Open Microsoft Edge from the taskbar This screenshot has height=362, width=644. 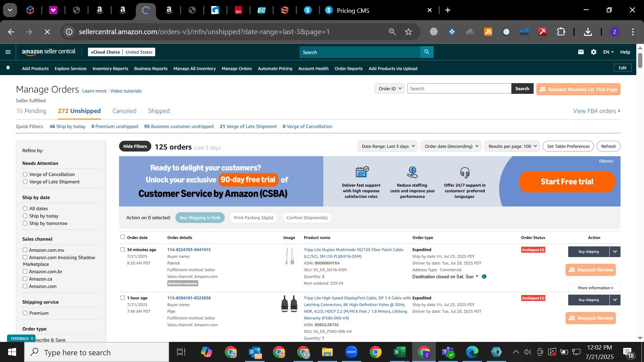pyautogui.click(x=472, y=352)
